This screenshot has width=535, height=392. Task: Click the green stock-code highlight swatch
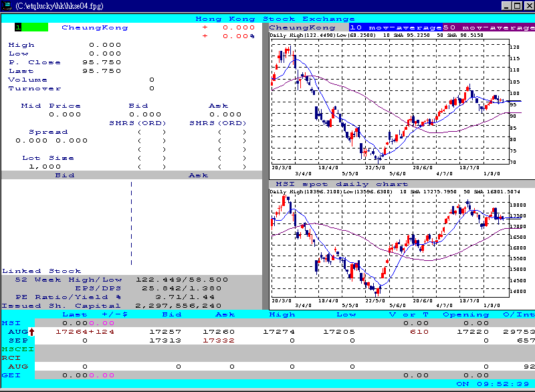(x=33, y=27)
